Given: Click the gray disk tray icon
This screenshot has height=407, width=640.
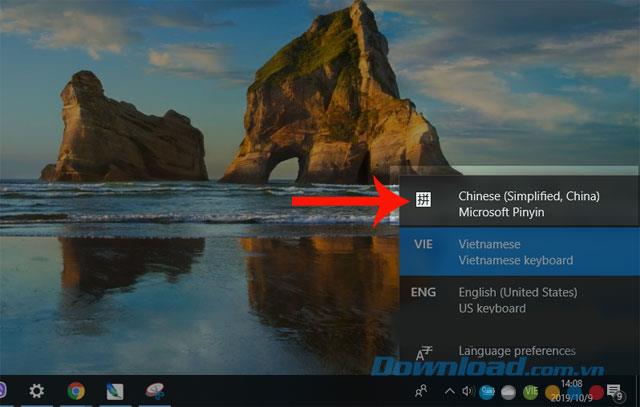Looking at the screenshot, I should (508, 392).
